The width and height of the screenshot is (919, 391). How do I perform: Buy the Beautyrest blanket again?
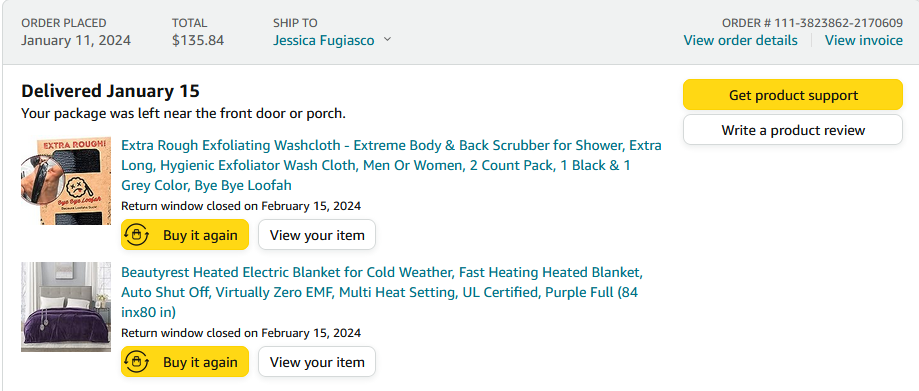[x=185, y=362]
